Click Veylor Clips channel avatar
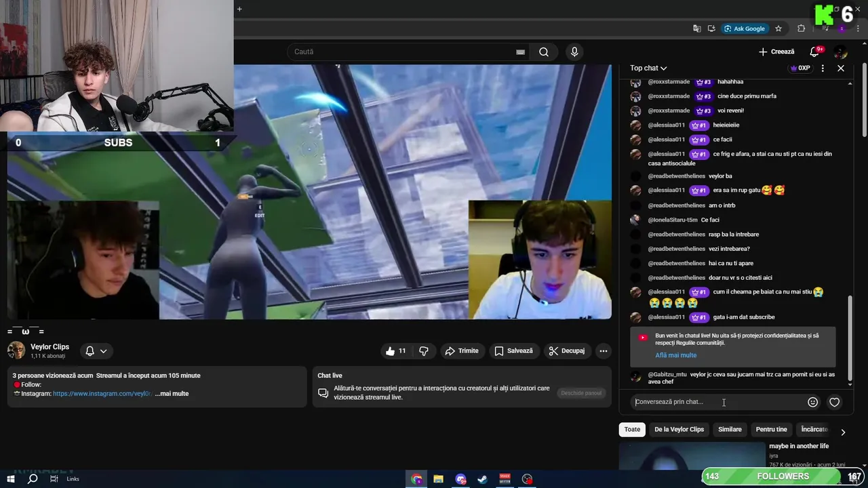868x488 pixels. click(16, 350)
